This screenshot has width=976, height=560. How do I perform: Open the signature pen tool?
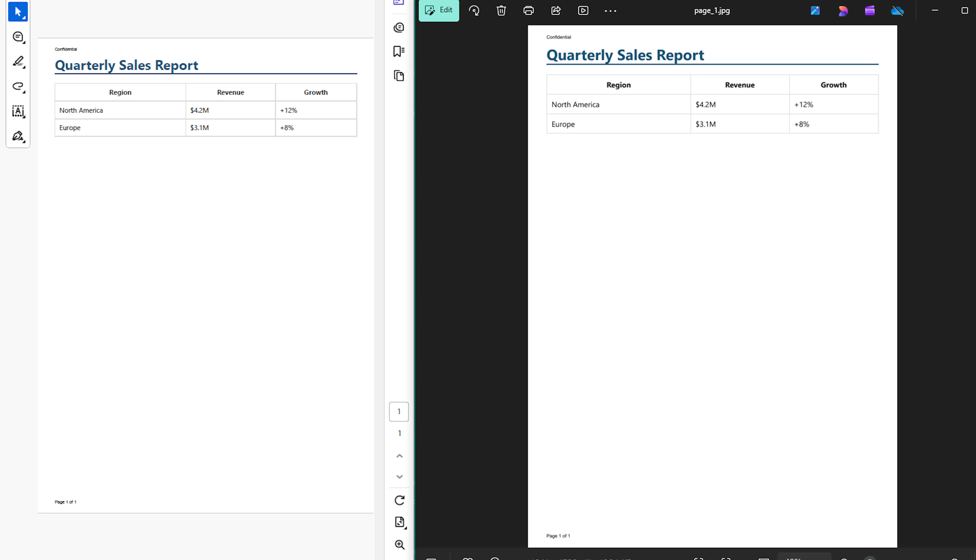coord(18,136)
